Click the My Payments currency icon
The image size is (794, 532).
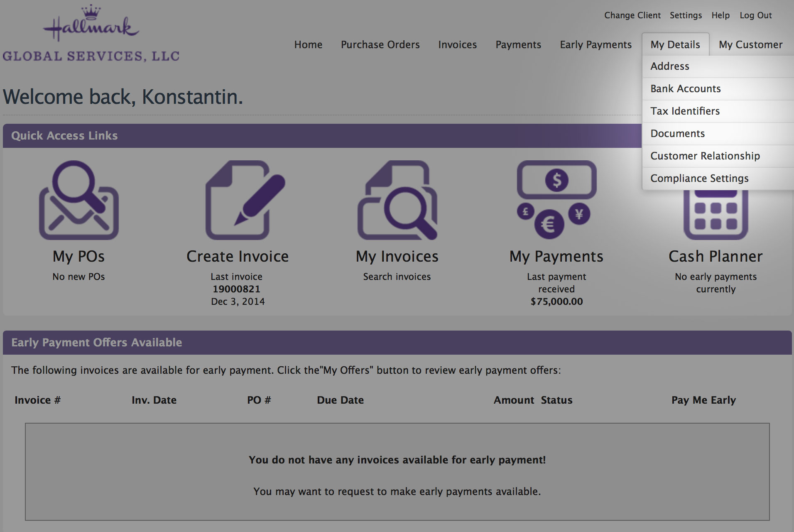557,200
